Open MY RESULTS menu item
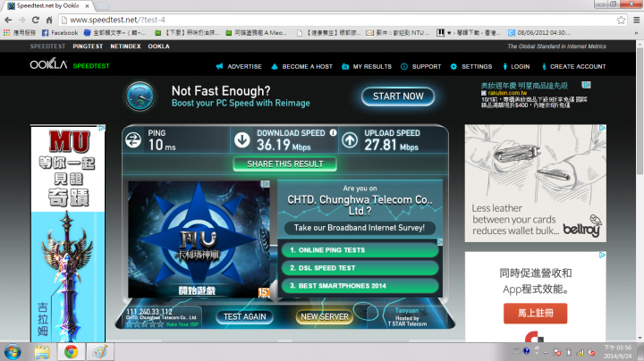 367,66
